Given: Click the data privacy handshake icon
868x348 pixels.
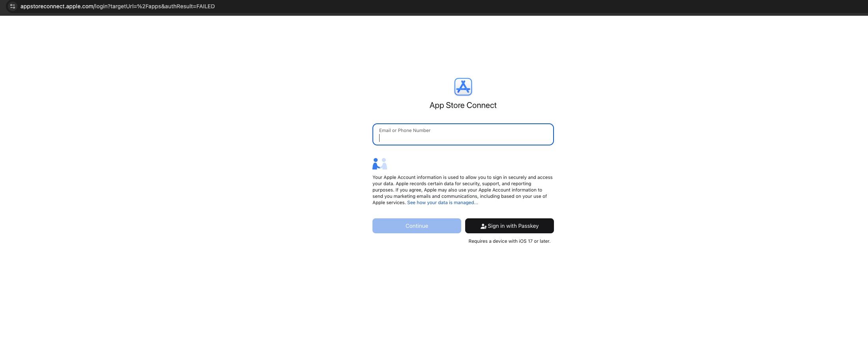Looking at the screenshot, I should click(x=380, y=164).
